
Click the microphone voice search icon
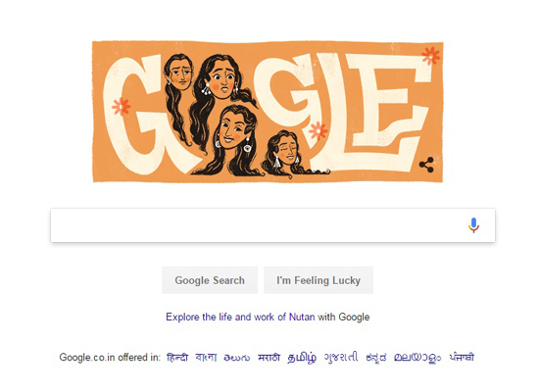tap(473, 225)
